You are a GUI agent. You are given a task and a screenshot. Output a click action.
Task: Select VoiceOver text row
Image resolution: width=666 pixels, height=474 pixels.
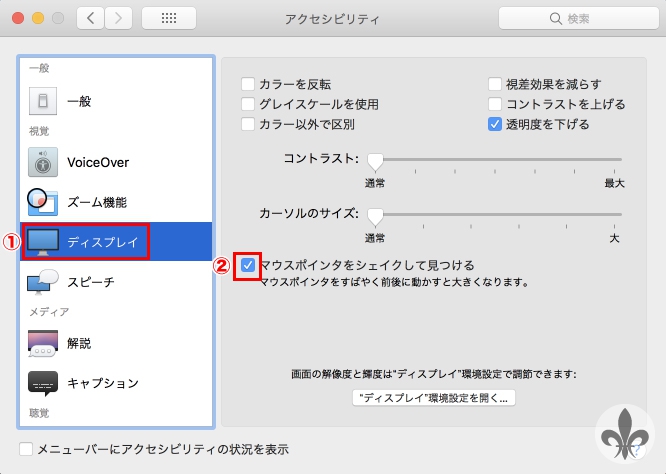(98, 162)
